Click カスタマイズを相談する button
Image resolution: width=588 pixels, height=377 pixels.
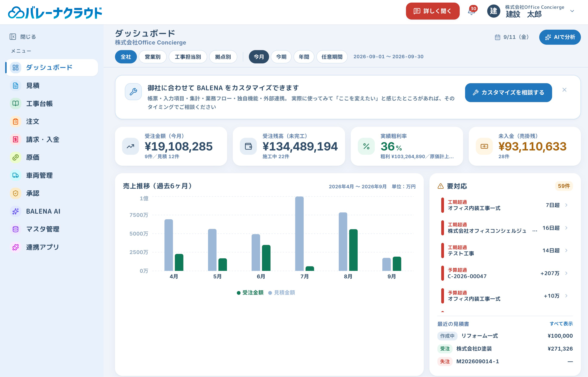(x=508, y=93)
